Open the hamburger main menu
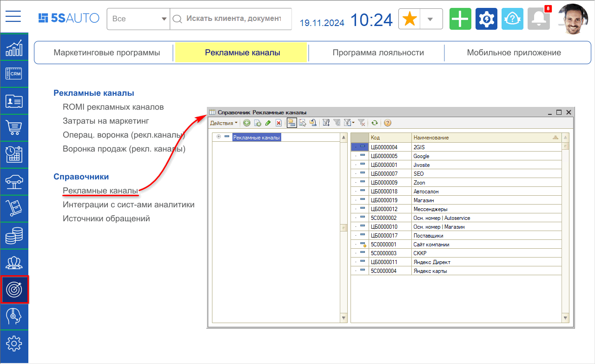 [x=13, y=17]
